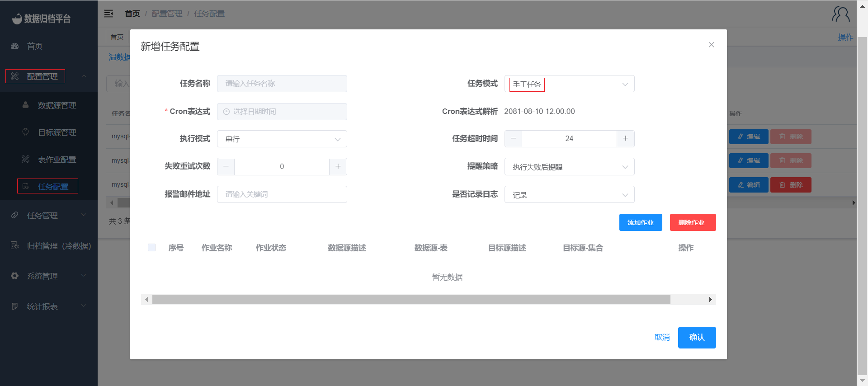Click the second row 编辑 button behind dialog
The width and height of the screenshot is (868, 386).
click(x=749, y=160)
